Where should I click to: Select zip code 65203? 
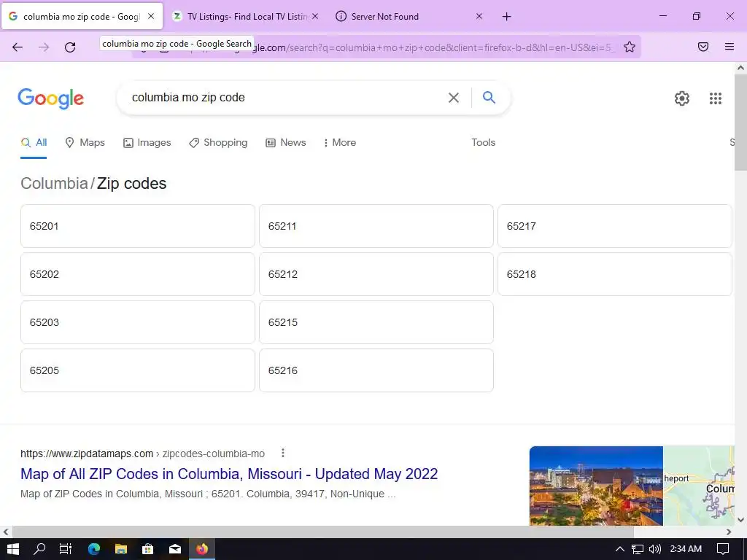tap(138, 322)
